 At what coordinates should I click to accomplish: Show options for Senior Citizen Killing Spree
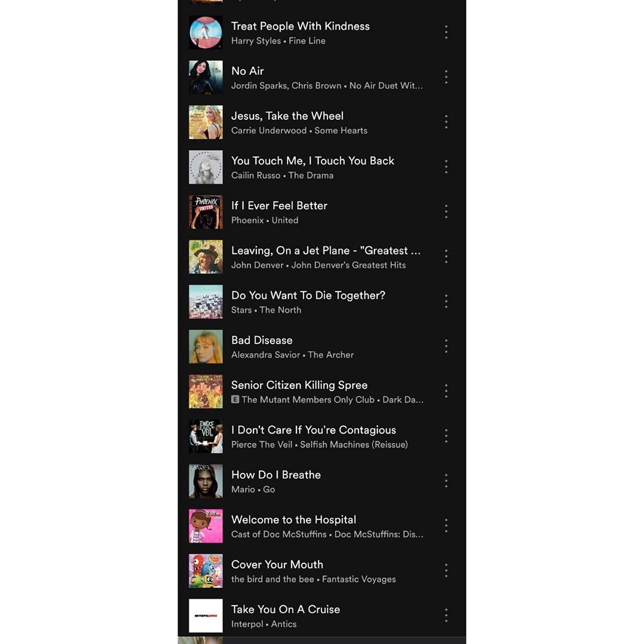(446, 391)
